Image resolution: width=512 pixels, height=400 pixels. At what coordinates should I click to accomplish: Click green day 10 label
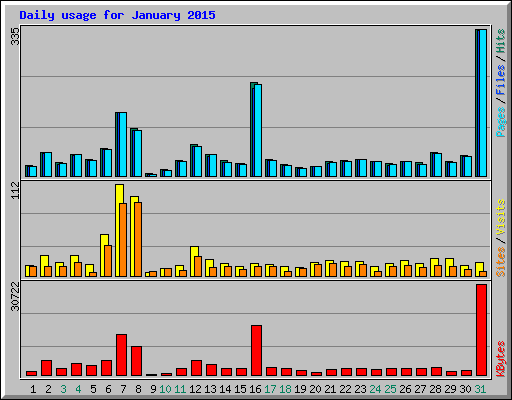165,389
